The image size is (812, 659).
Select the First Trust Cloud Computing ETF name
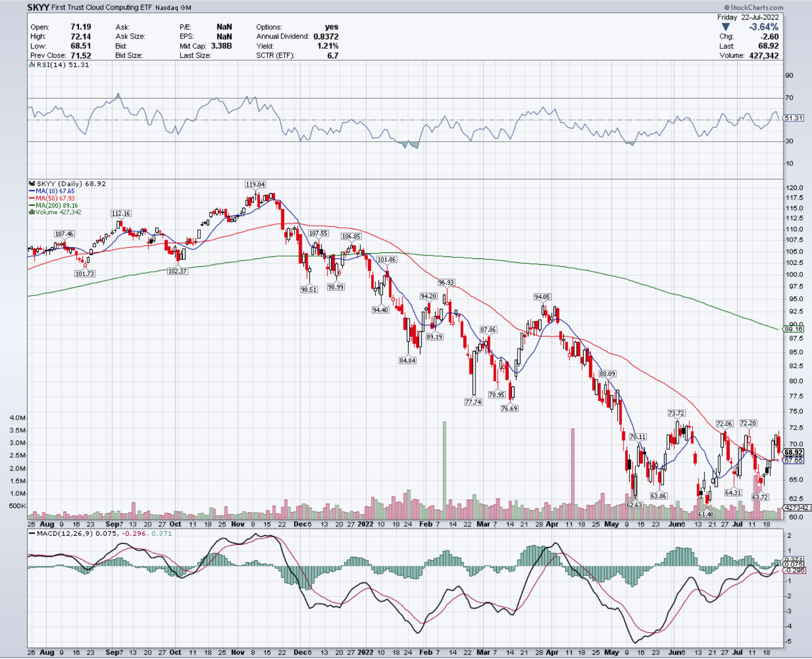coord(102,7)
